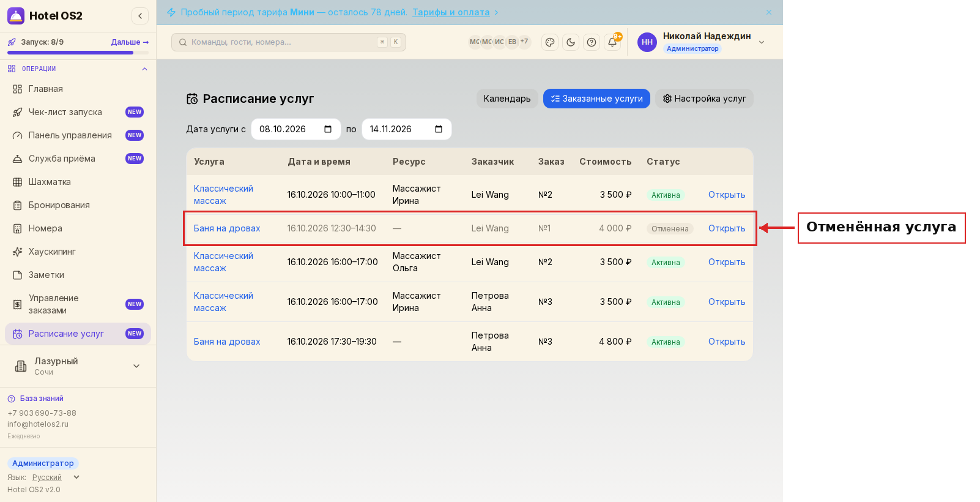Click Открыть for Массажист Ольга row

pos(727,262)
